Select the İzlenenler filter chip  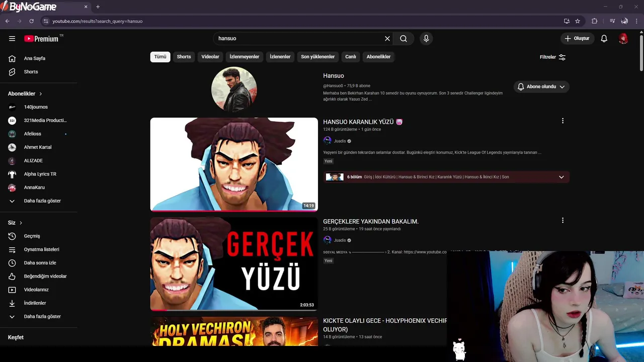(x=280, y=57)
